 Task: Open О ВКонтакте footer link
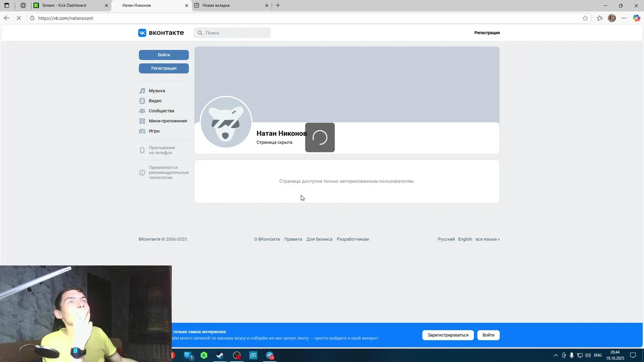tap(267, 239)
